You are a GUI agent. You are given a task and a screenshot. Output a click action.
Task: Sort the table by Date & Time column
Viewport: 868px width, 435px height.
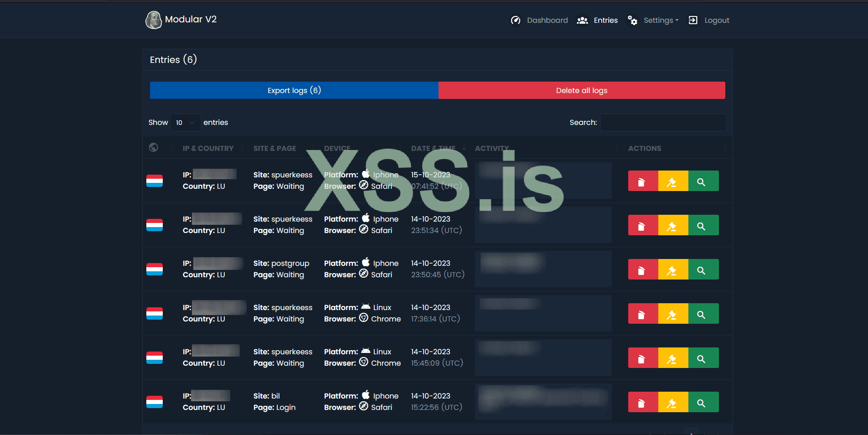[433, 149]
